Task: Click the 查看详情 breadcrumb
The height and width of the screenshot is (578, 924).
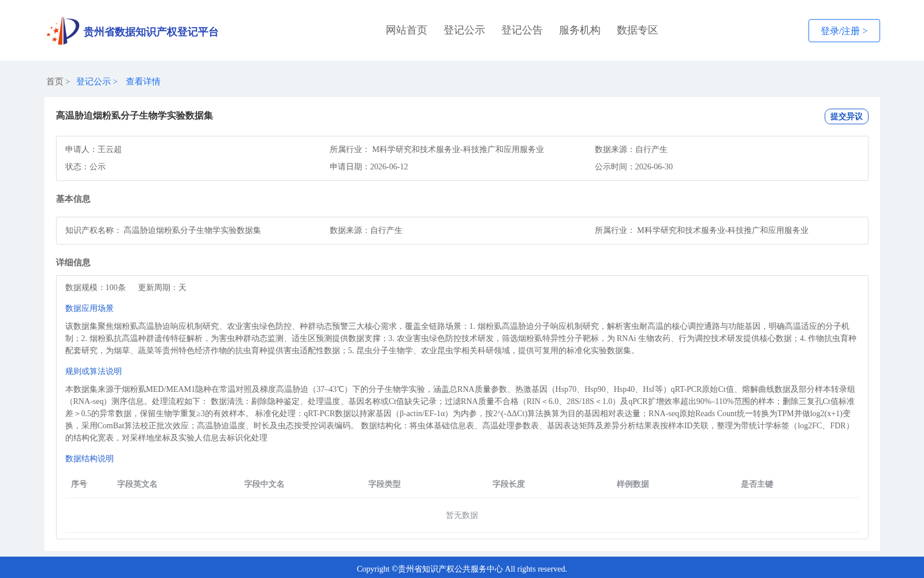Action: pyautogui.click(x=143, y=81)
